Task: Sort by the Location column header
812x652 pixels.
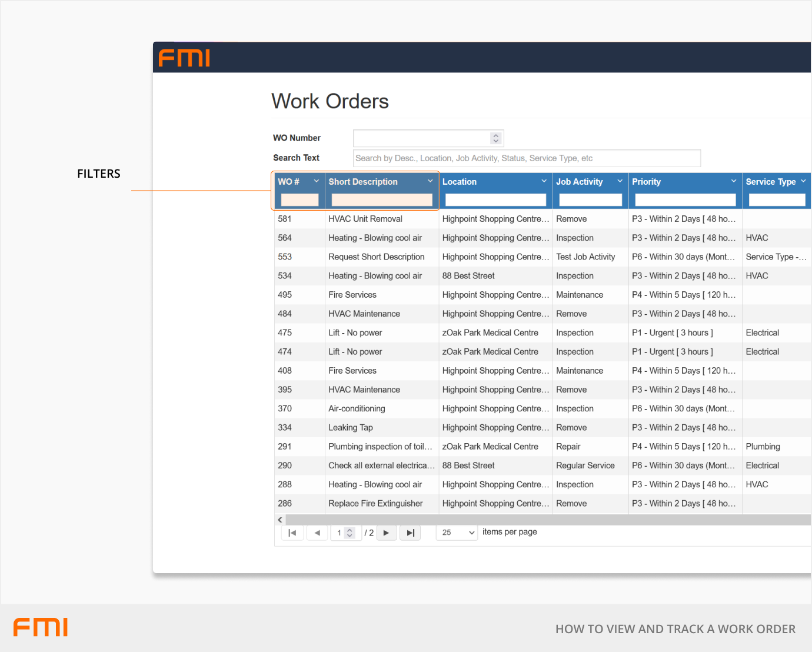Action: coord(460,182)
